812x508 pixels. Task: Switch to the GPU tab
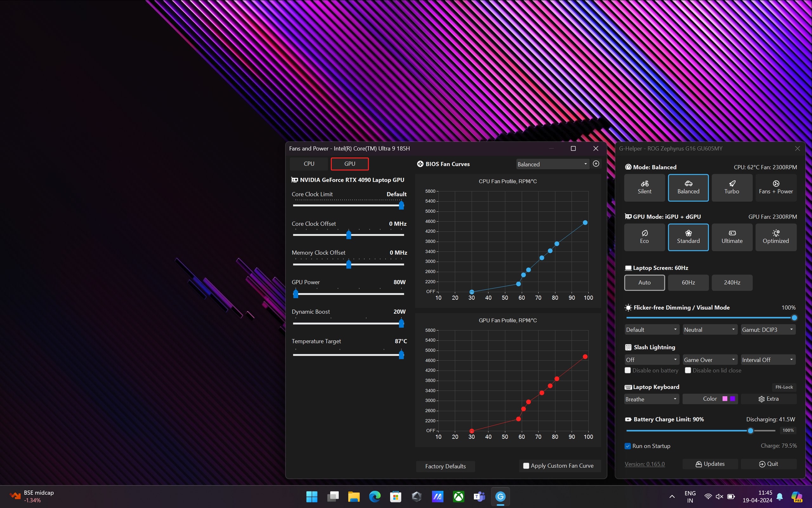pyautogui.click(x=350, y=164)
